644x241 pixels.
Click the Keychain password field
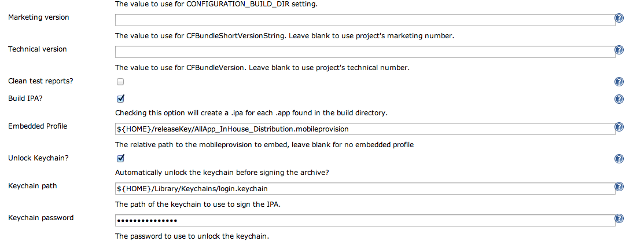[364, 220]
